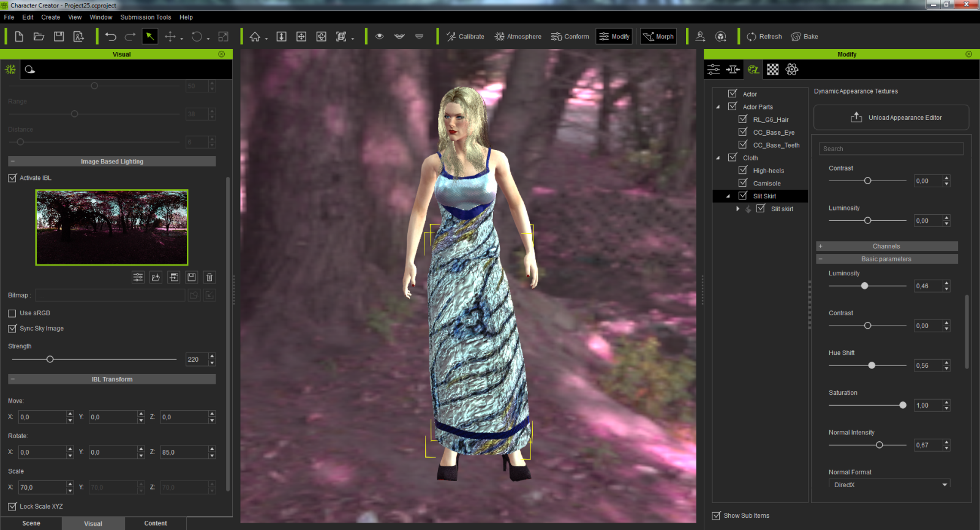The image size is (980, 530).
Task: Uncheck the High-heels checkbox
Action: tap(743, 170)
